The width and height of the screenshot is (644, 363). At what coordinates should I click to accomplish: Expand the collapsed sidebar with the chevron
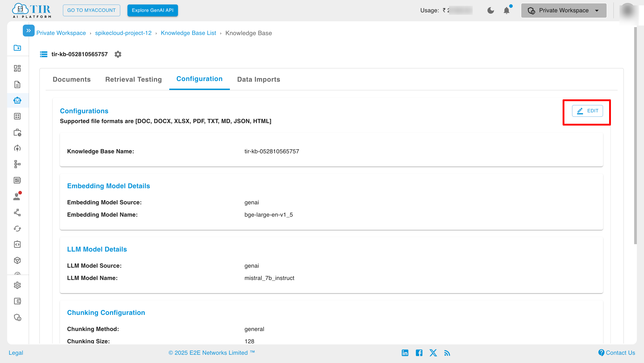point(28,30)
